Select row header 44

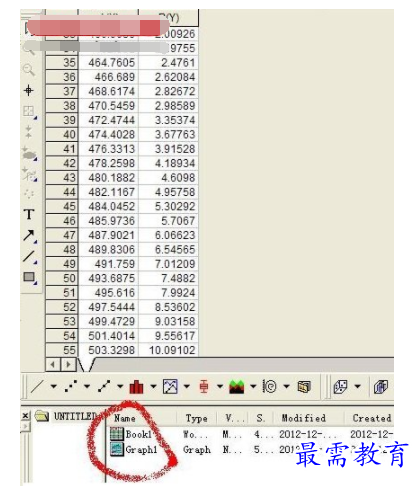tap(62, 192)
